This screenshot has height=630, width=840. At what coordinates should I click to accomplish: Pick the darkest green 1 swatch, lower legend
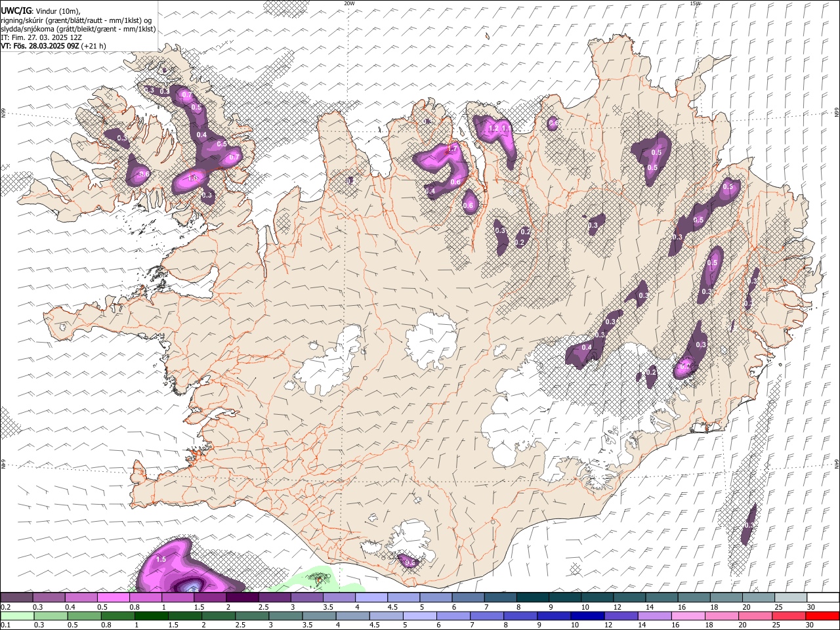coord(152,616)
